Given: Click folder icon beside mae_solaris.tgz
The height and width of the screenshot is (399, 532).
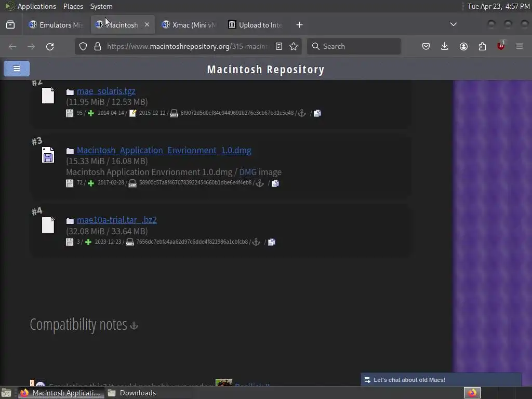Looking at the screenshot, I should pos(70,92).
